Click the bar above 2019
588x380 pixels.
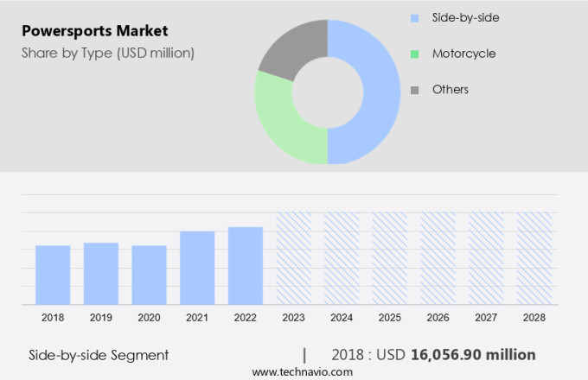(x=101, y=273)
